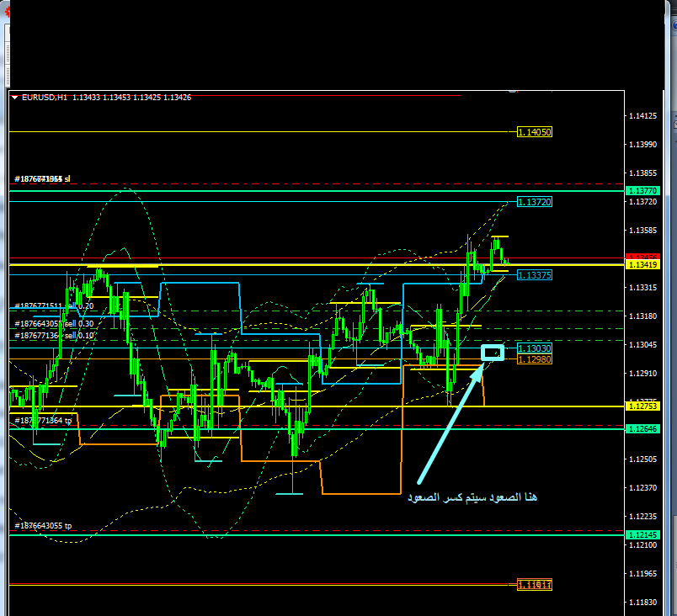Click the 1.13585 value on price axis
The width and height of the screenshot is (677, 616).
pyautogui.click(x=642, y=231)
